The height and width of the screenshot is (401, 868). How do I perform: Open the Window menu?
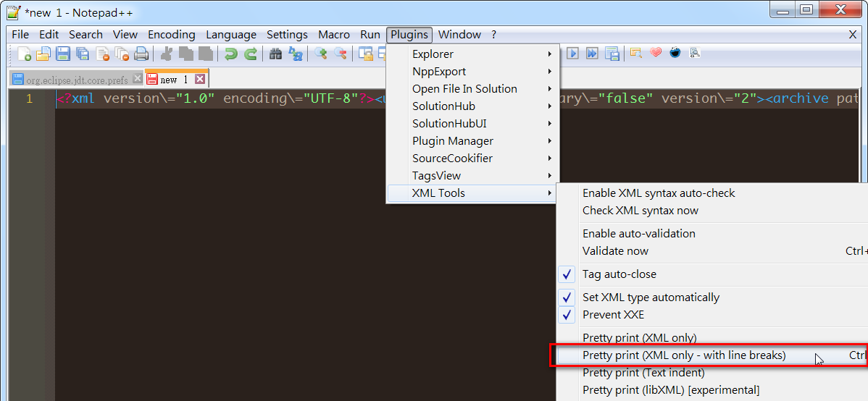click(x=459, y=35)
